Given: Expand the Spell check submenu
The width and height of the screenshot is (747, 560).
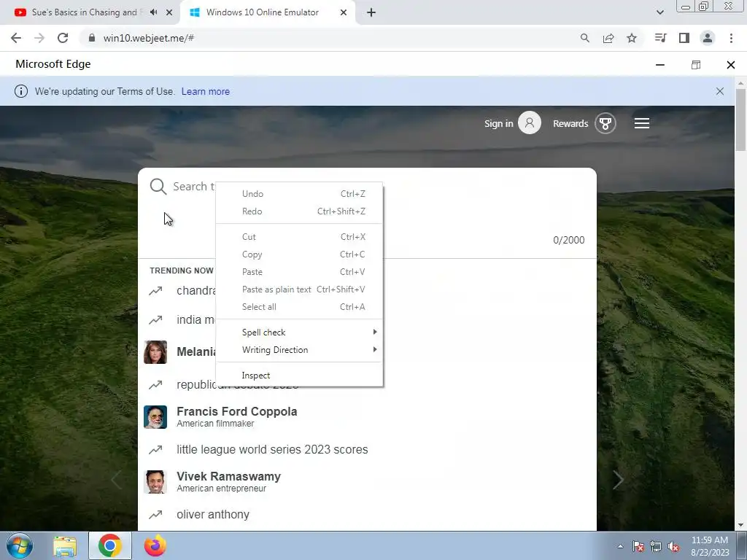Looking at the screenshot, I should (x=299, y=332).
